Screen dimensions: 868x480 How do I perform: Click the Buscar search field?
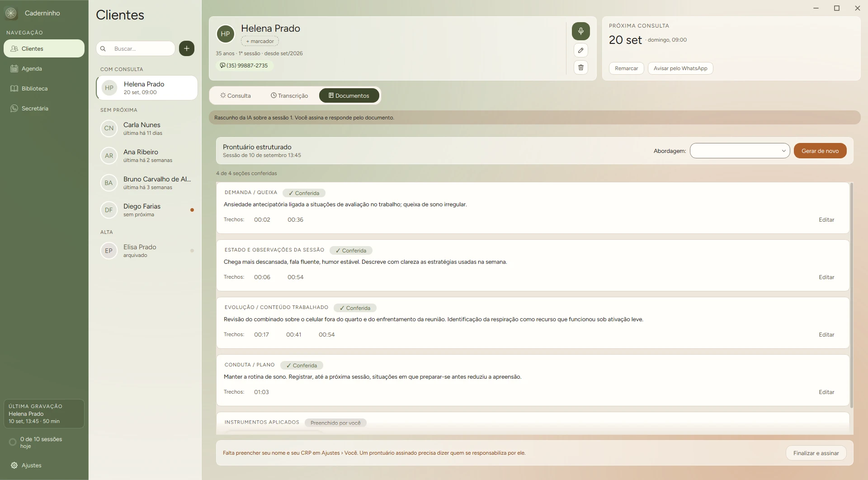(136, 48)
